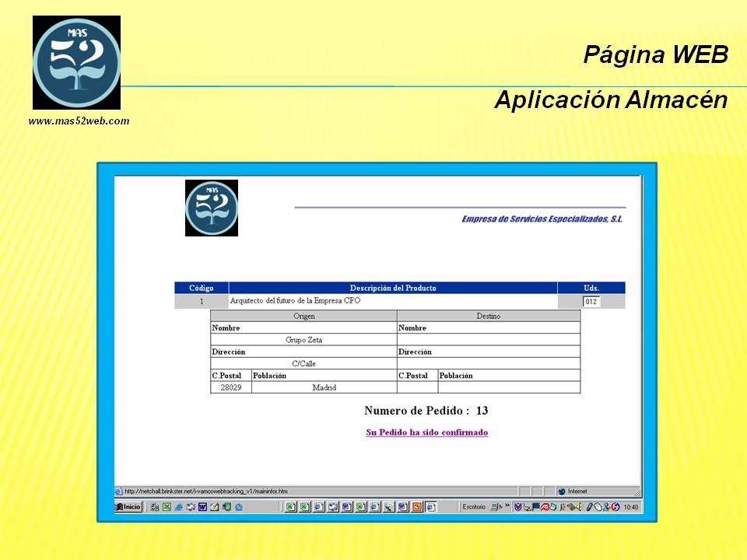747x560 pixels.
Task: Click the large MAS 52 slide logo
Action: click(76, 62)
